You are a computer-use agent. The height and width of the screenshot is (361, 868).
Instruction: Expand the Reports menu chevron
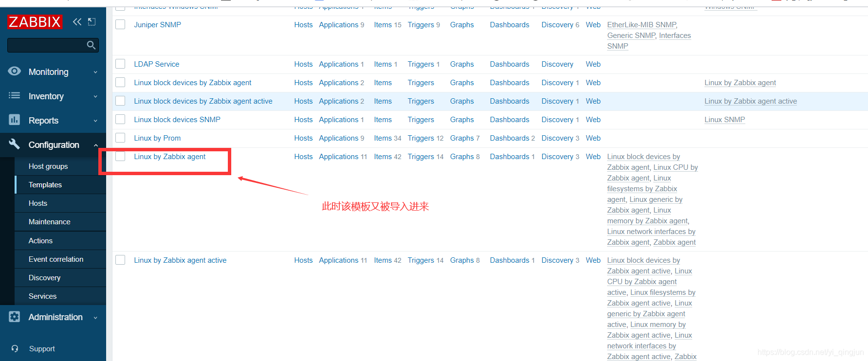point(95,121)
